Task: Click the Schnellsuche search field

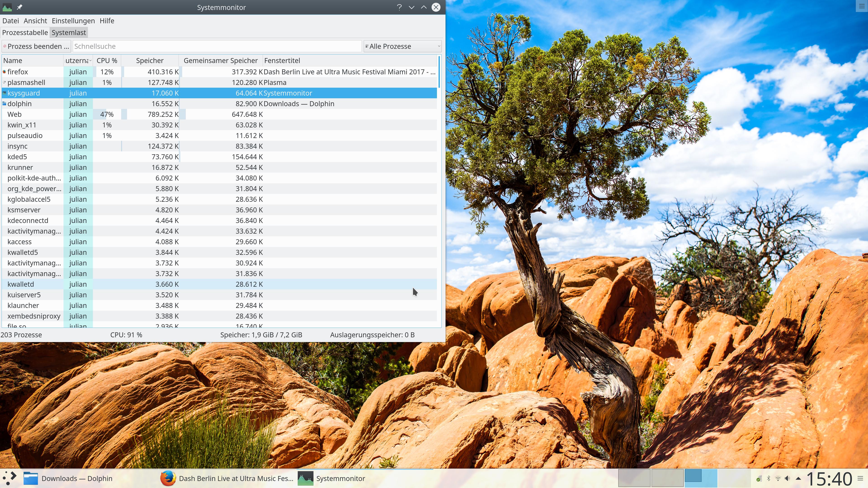Action: (x=217, y=46)
